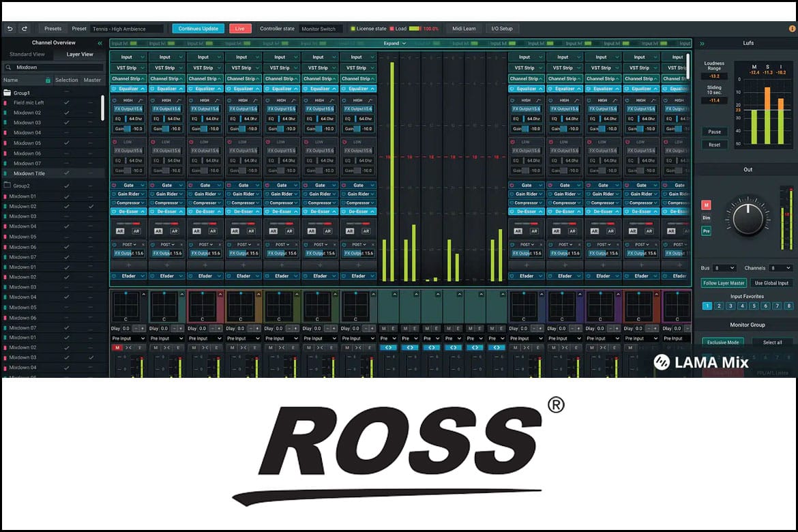Select Input Favorite 1
The width and height of the screenshot is (798, 532).
click(707, 306)
